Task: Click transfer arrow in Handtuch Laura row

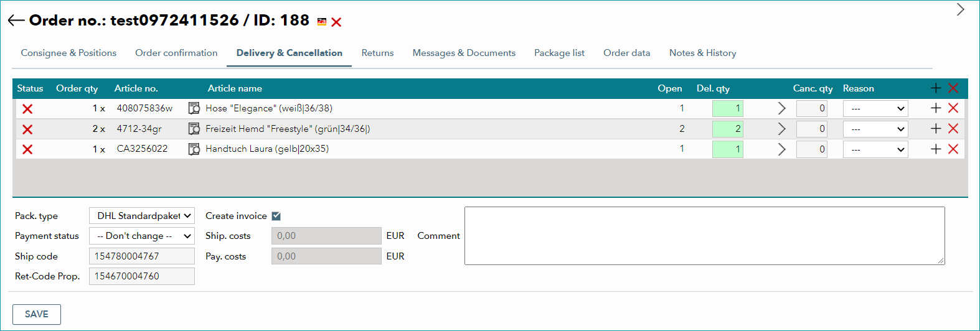Action: pos(782,149)
